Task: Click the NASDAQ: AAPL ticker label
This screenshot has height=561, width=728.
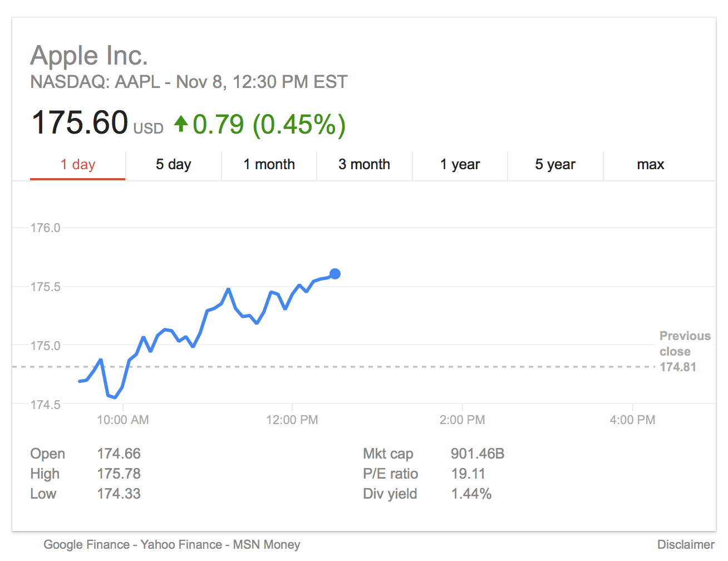Action: pyautogui.click(x=94, y=82)
